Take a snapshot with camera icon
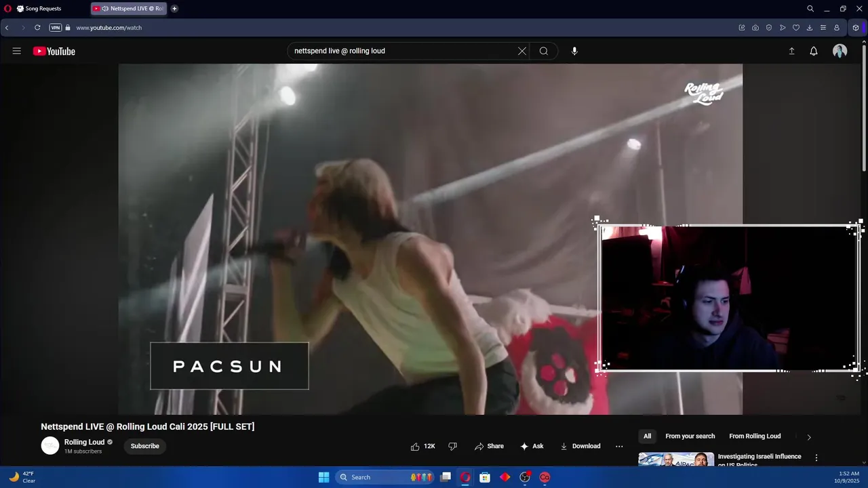868x488 pixels. pyautogui.click(x=755, y=28)
